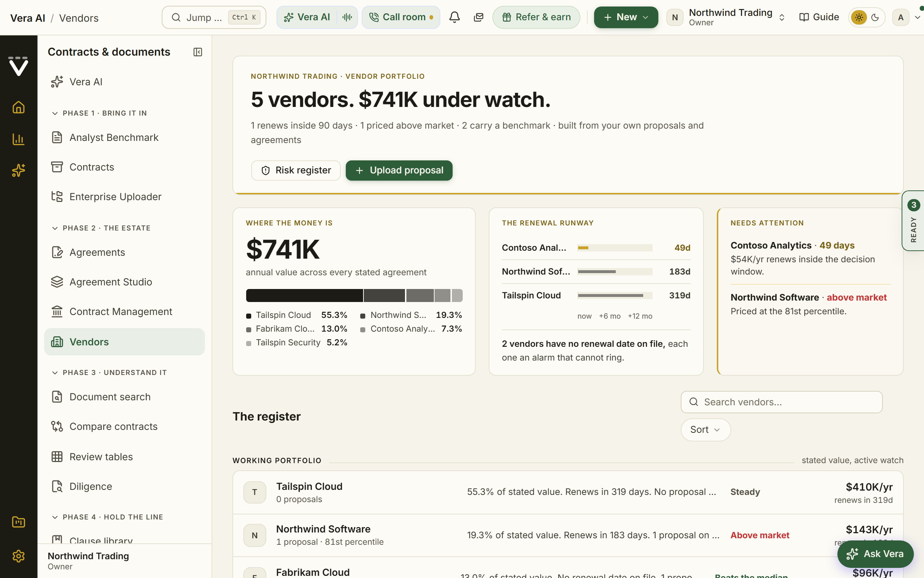The height and width of the screenshot is (578, 924).
Task: Open the Tailspin Cloud register row
Action: [x=568, y=492]
